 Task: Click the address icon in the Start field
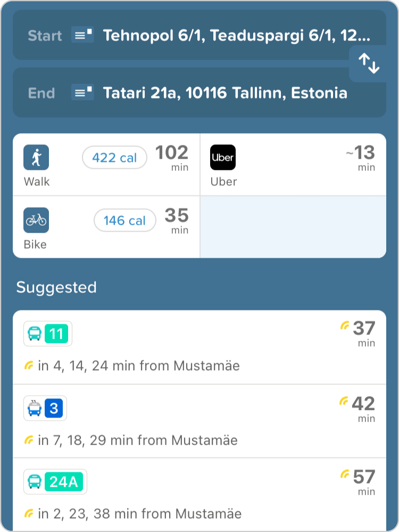tap(82, 36)
